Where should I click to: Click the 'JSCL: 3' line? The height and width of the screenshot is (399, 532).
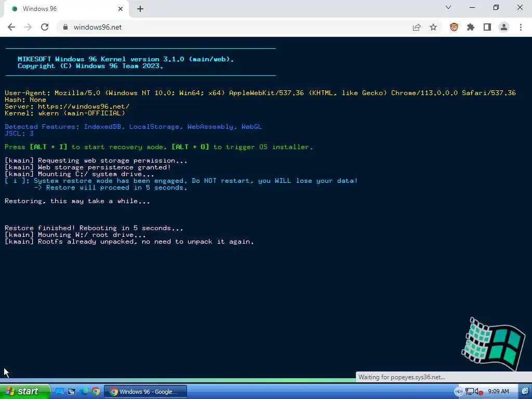pos(19,134)
